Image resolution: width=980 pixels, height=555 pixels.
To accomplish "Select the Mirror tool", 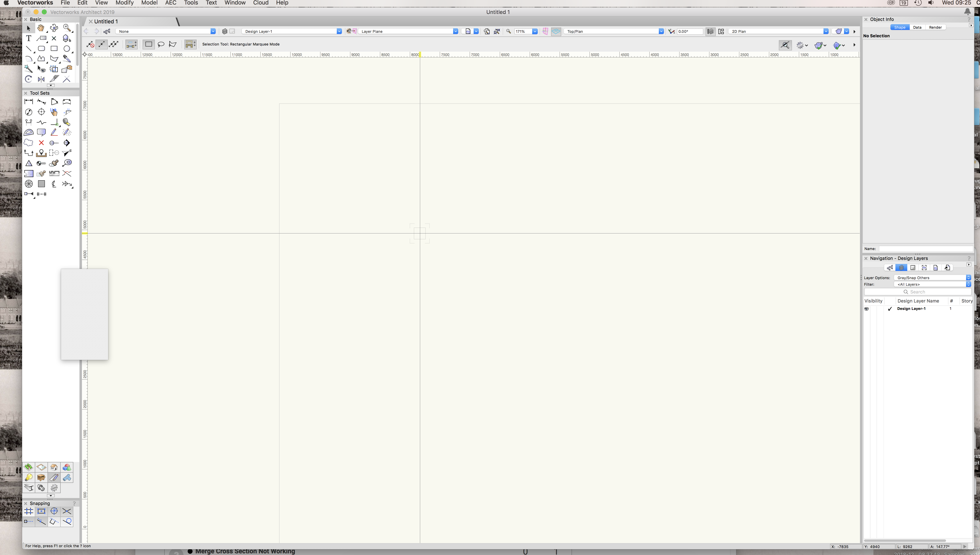I will pos(41,79).
